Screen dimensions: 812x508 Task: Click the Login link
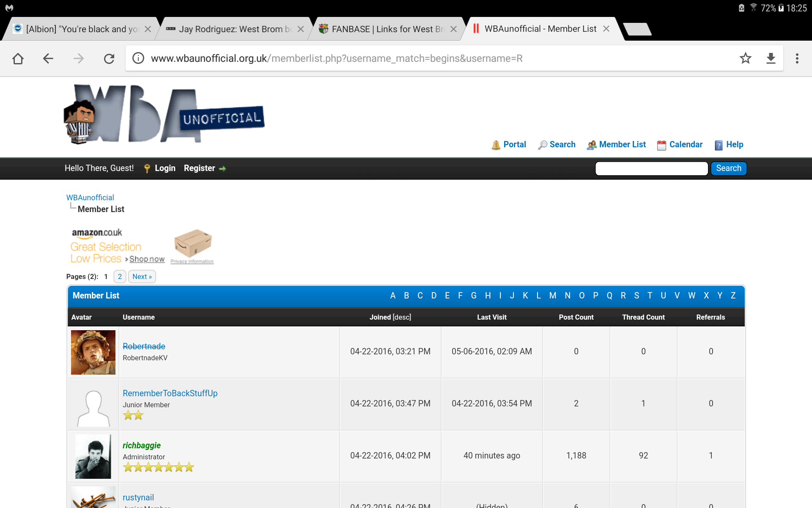coord(165,168)
